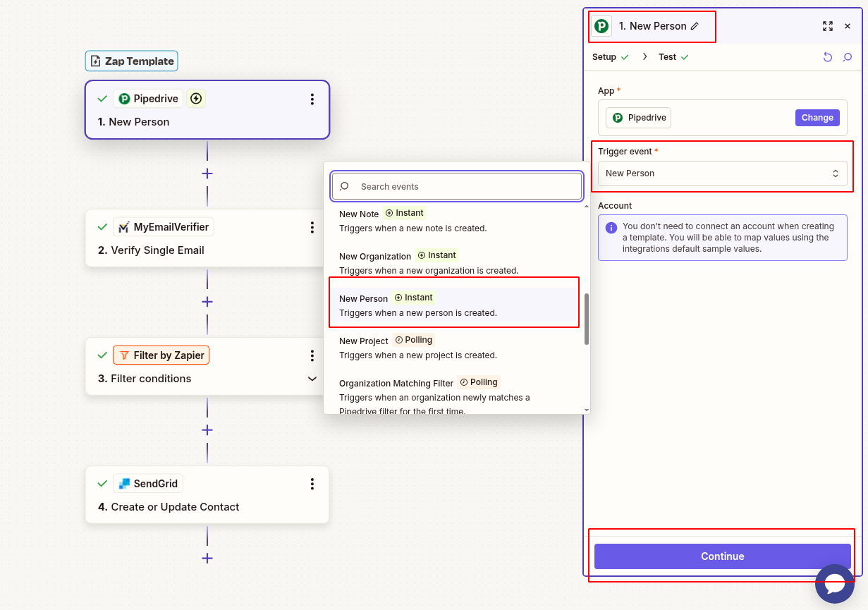Switch to the Test tab
The height and width of the screenshot is (610, 868).
667,56
